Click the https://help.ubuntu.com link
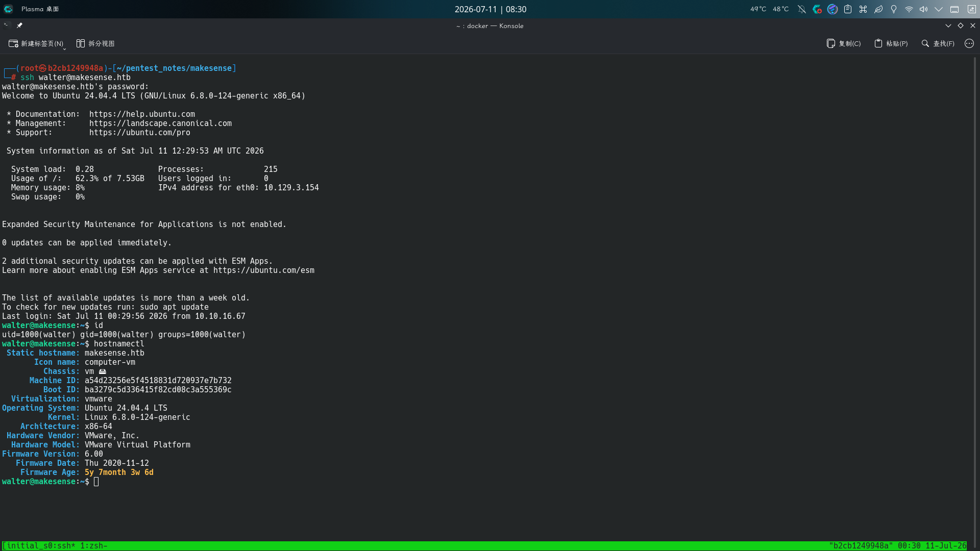 click(x=142, y=114)
